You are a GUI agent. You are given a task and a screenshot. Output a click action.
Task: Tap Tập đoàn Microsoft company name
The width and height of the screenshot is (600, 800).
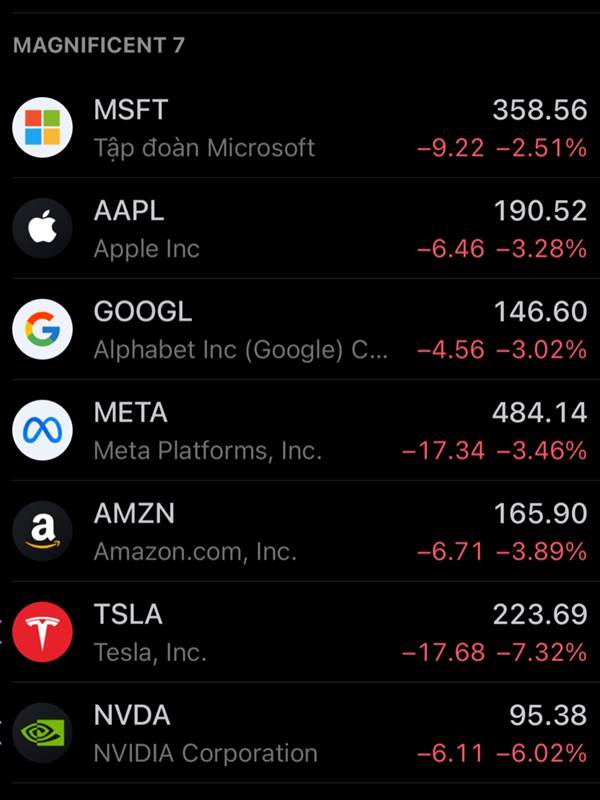pyautogui.click(x=204, y=148)
